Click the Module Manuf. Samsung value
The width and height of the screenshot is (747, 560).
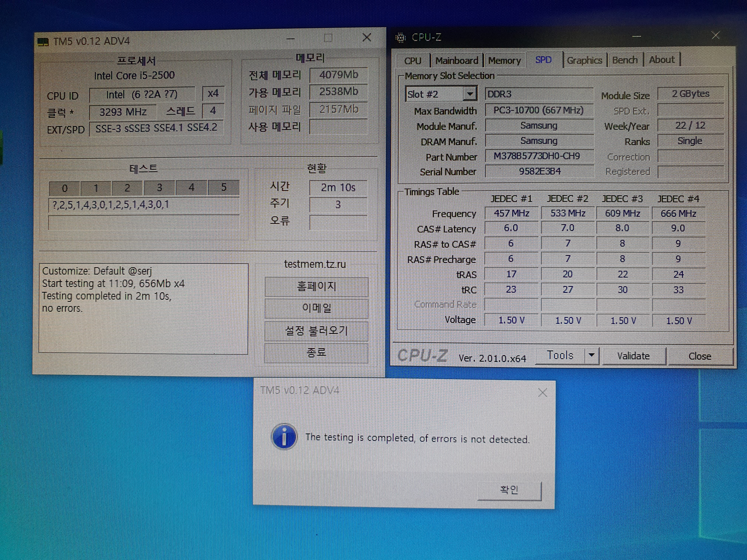(539, 126)
